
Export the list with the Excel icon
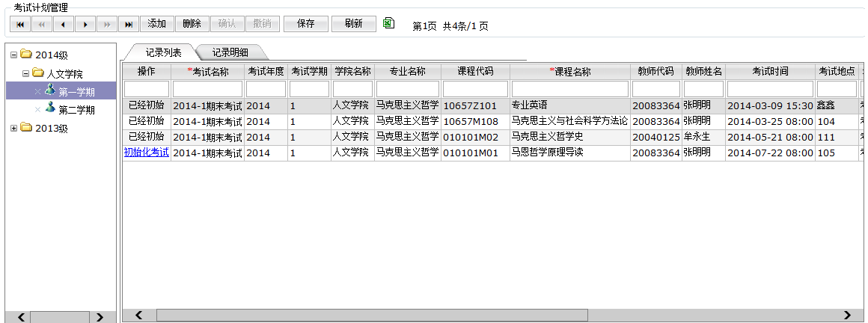pos(388,23)
